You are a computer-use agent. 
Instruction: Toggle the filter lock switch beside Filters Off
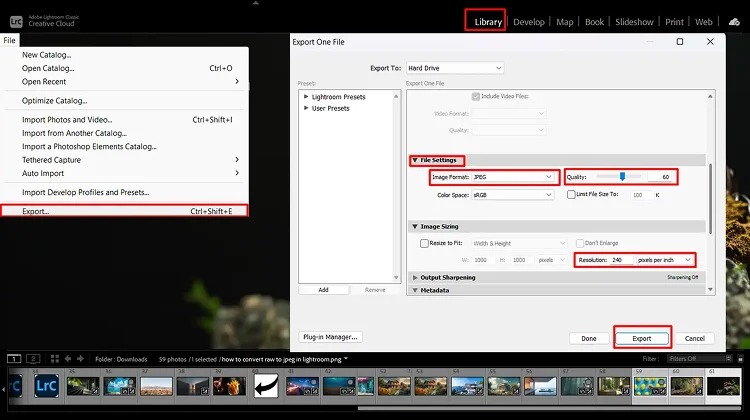740,358
